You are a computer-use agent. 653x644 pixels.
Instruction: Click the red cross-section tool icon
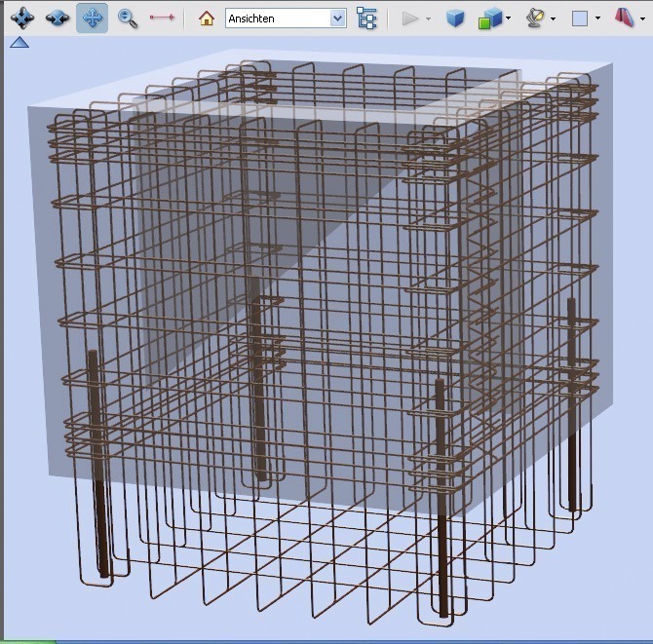[x=625, y=18]
